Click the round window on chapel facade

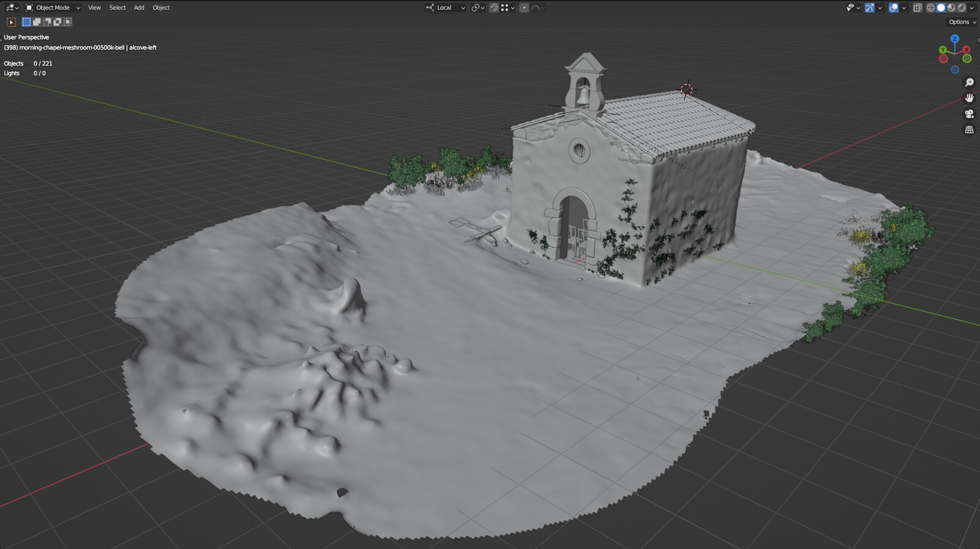(579, 150)
